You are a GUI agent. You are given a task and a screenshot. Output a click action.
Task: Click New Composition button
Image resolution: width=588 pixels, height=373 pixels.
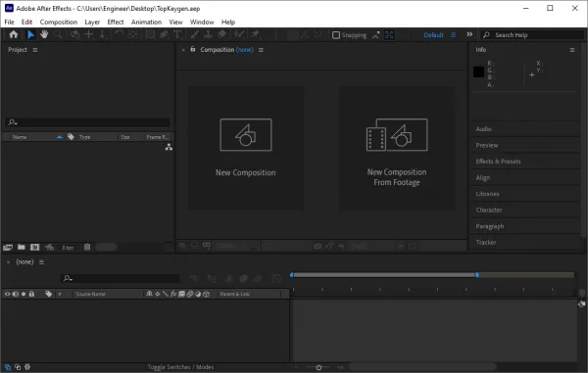pyautogui.click(x=246, y=148)
